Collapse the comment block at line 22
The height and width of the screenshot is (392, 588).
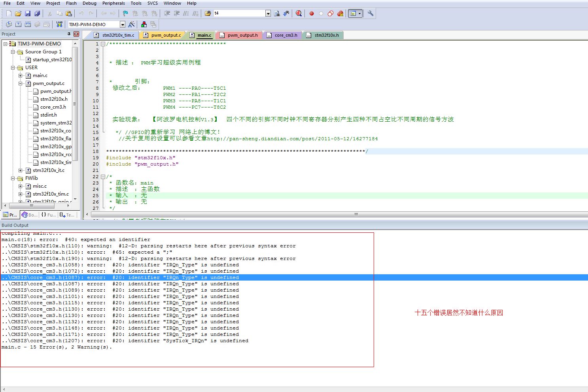coord(103,177)
